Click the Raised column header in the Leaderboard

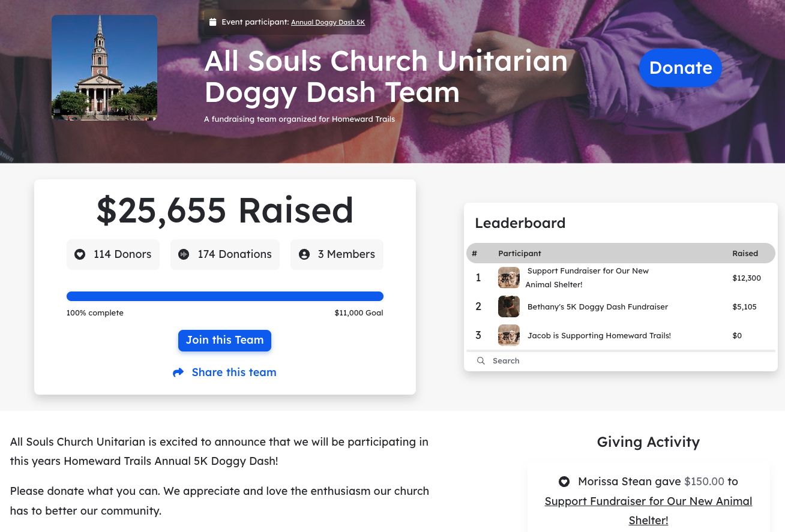745,253
